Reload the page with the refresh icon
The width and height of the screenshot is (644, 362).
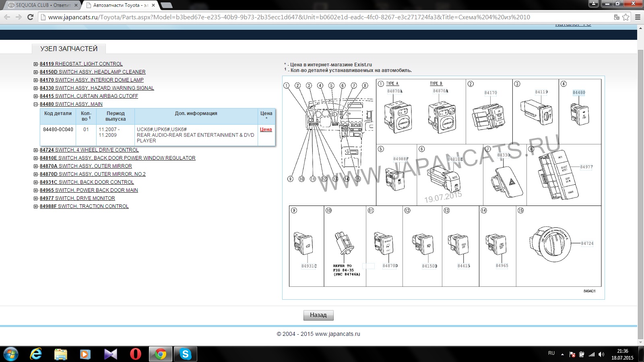(30, 17)
